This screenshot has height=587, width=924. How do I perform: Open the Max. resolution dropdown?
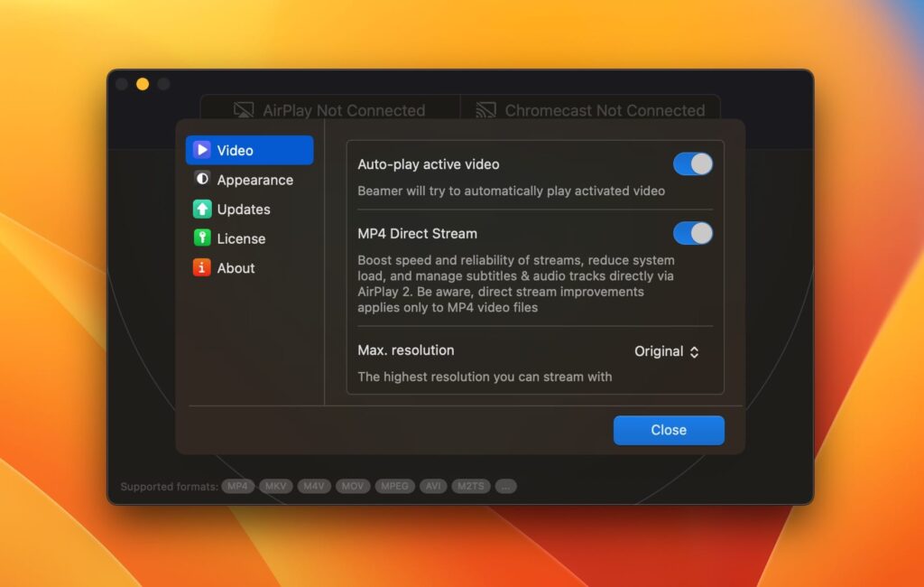pyautogui.click(x=668, y=351)
